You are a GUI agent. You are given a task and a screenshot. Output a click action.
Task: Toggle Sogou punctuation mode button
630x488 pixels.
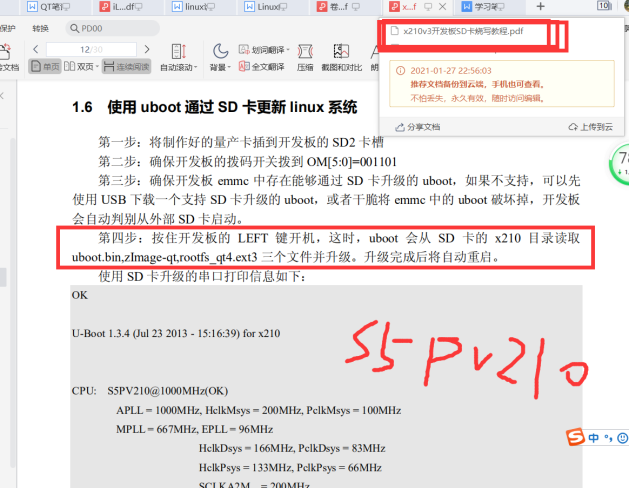click(x=608, y=438)
